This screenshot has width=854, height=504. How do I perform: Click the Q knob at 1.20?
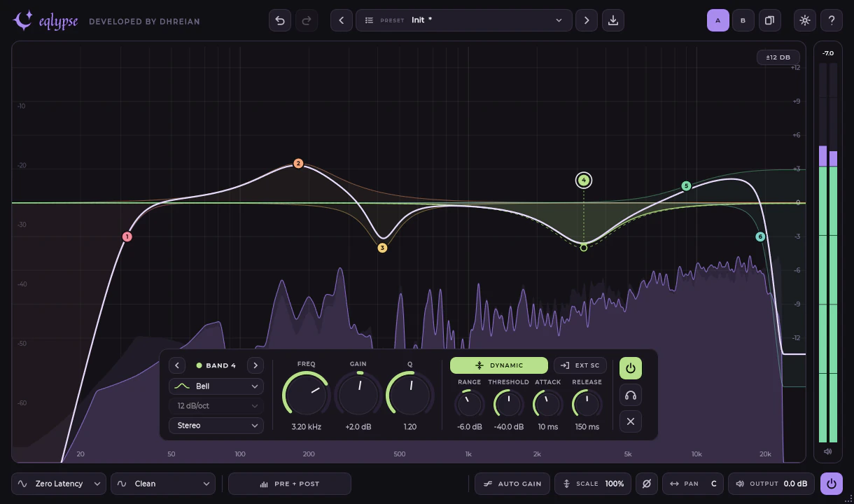click(410, 395)
